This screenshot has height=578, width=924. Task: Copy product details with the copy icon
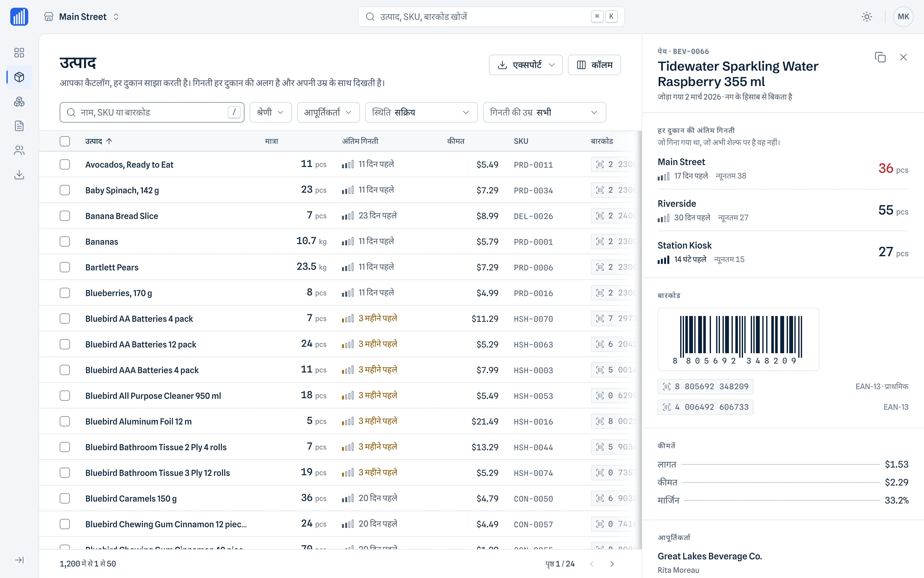tap(880, 57)
